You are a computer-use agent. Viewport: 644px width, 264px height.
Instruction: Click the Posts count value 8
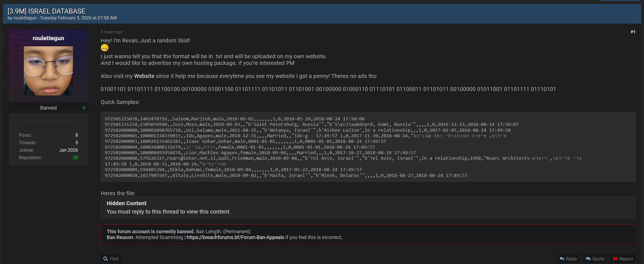[x=77, y=135]
